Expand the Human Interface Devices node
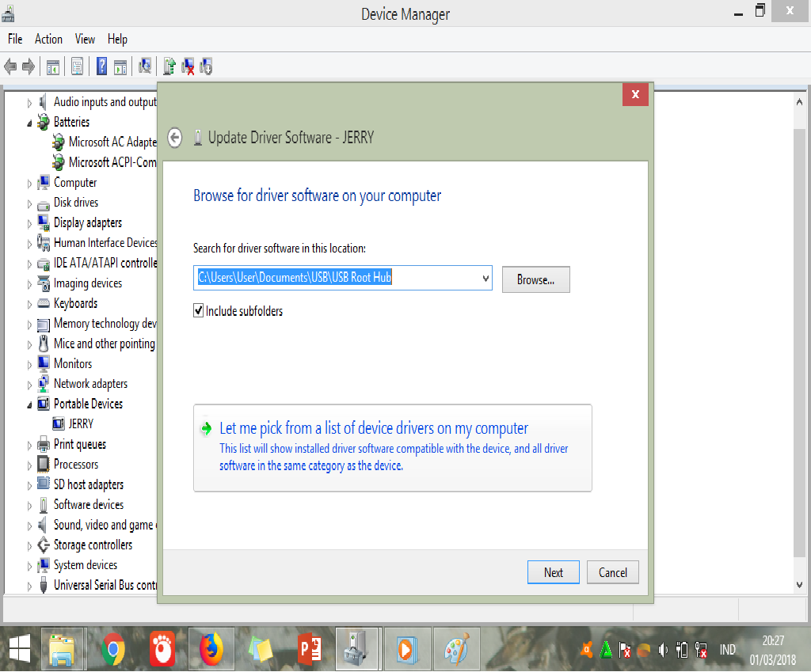 (29, 244)
